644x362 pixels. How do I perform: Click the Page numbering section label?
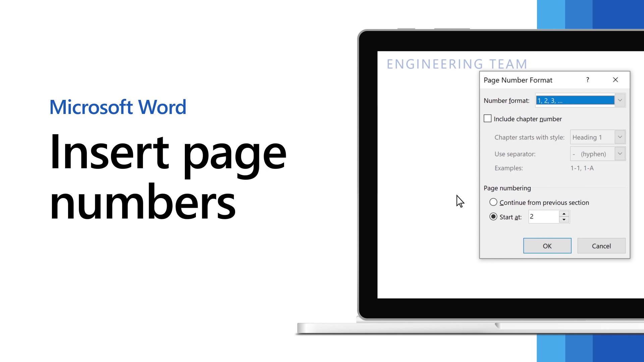[507, 188]
